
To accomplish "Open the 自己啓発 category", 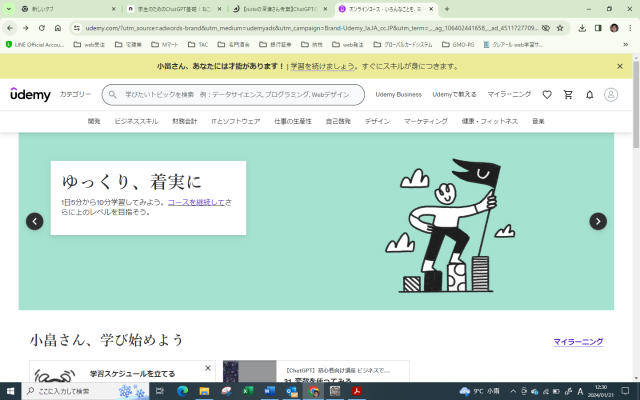I will pos(338,121).
